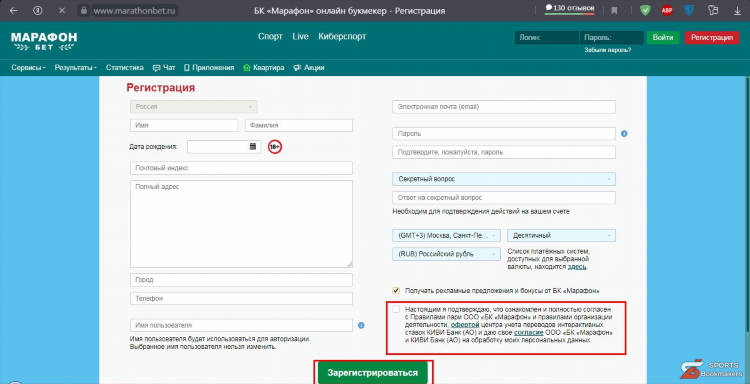Open the Приложения menu item

209,68
